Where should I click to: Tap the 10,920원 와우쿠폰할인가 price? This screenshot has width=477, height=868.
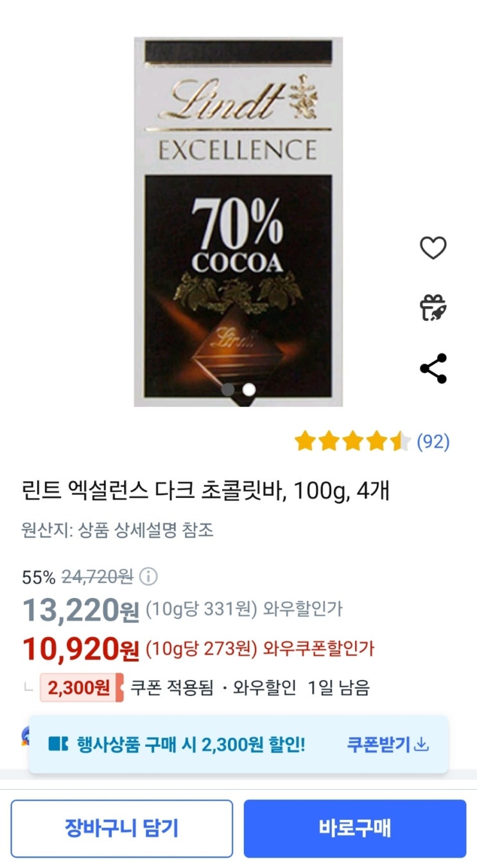[x=198, y=649]
